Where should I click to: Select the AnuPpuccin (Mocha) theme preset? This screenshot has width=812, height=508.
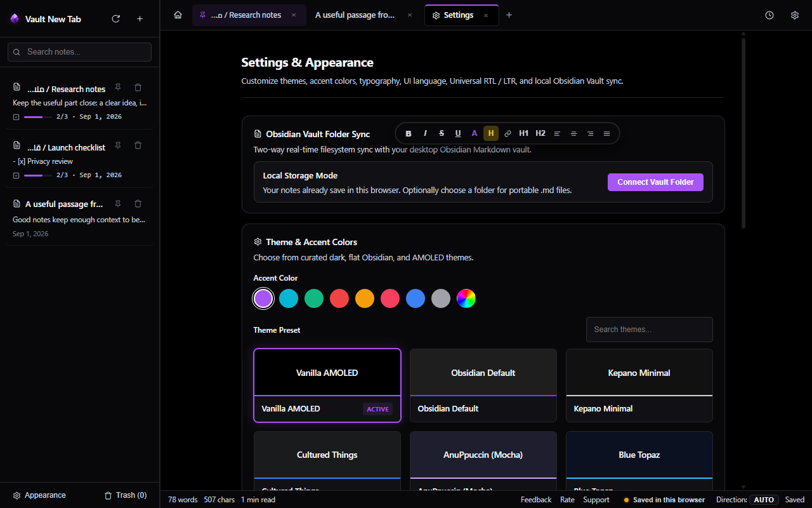483,461
